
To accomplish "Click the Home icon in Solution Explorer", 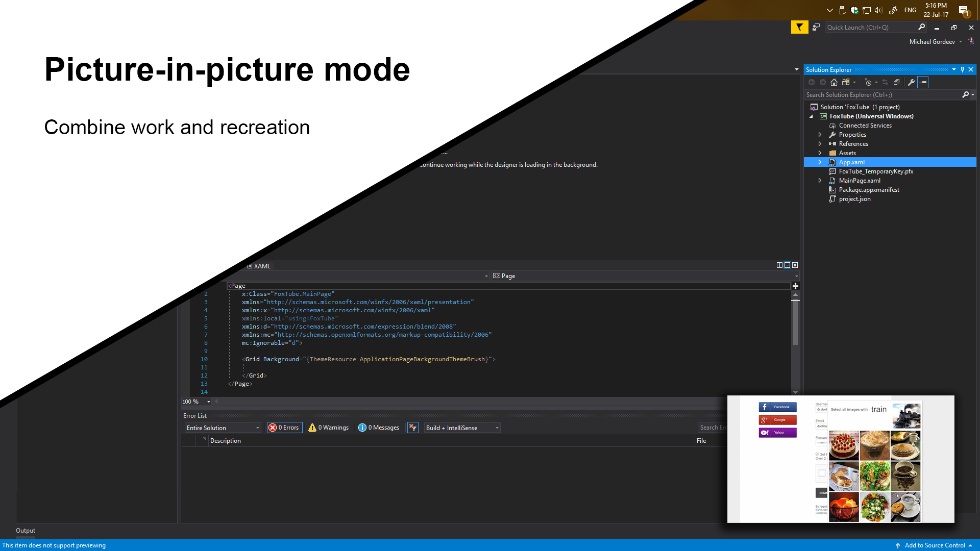I will click(x=834, y=82).
